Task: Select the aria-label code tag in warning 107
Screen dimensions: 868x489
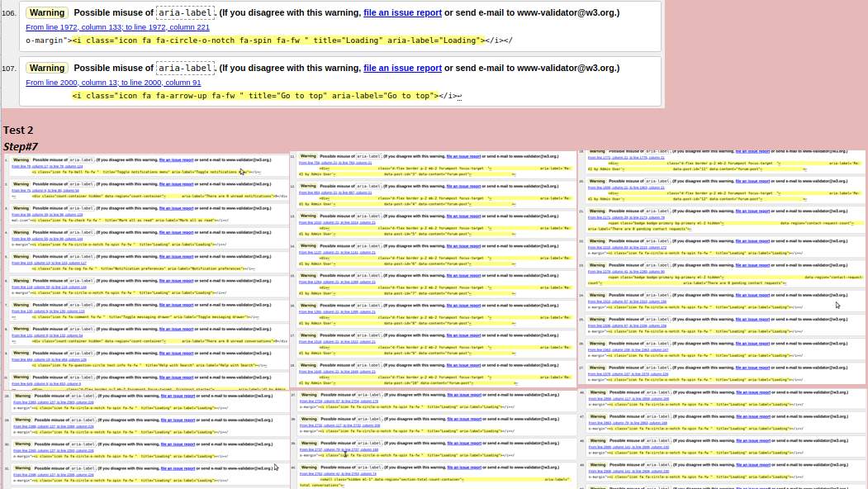Action: (x=185, y=68)
